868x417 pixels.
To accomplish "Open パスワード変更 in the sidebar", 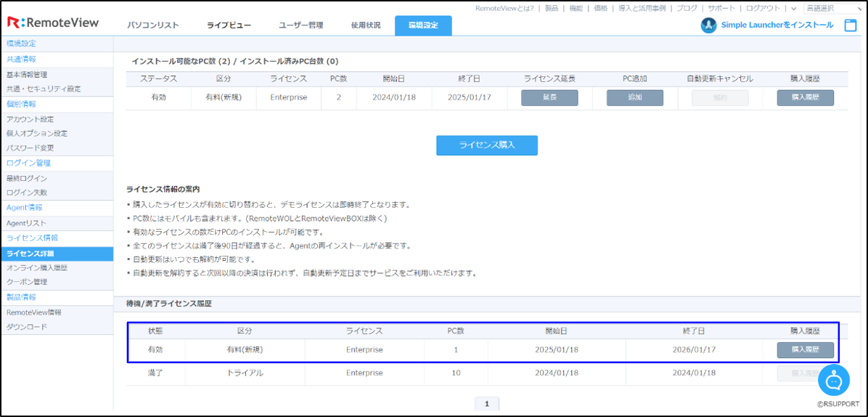I will coord(30,148).
